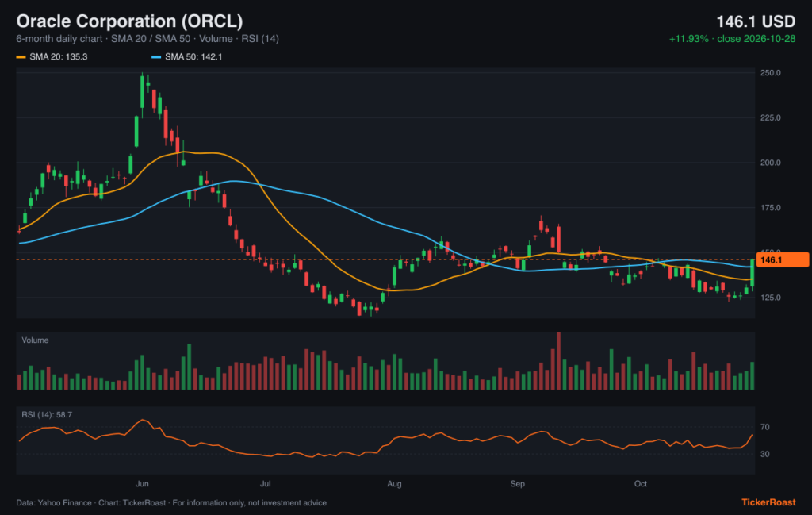Click the +11.93% close 2026-10-28 text
The image size is (812, 515).
coord(732,39)
